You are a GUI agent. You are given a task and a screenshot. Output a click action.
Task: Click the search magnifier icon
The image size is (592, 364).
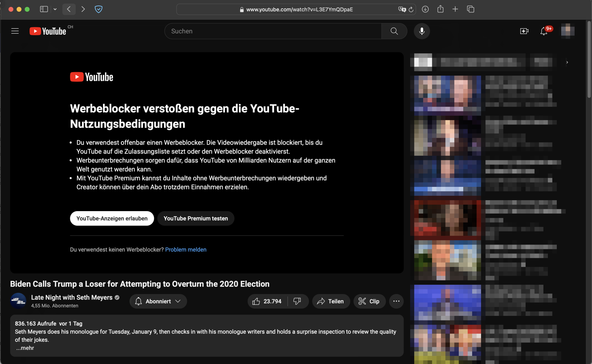394,31
